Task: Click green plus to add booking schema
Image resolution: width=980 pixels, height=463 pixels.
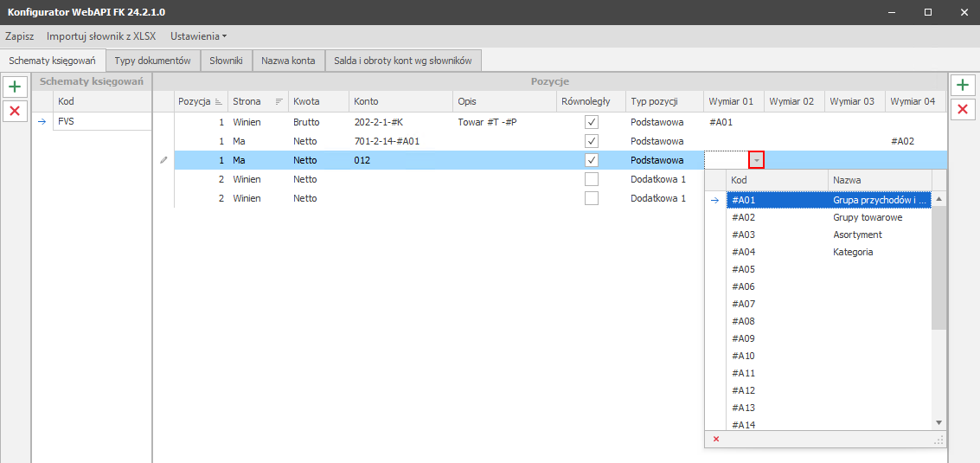Action: coord(14,87)
